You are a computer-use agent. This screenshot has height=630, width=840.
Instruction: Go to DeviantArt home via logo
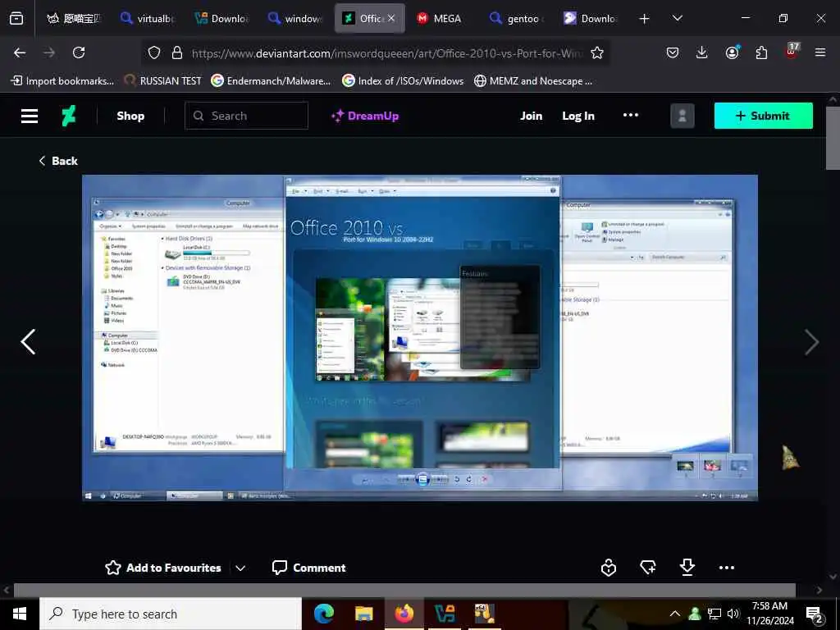69,116
